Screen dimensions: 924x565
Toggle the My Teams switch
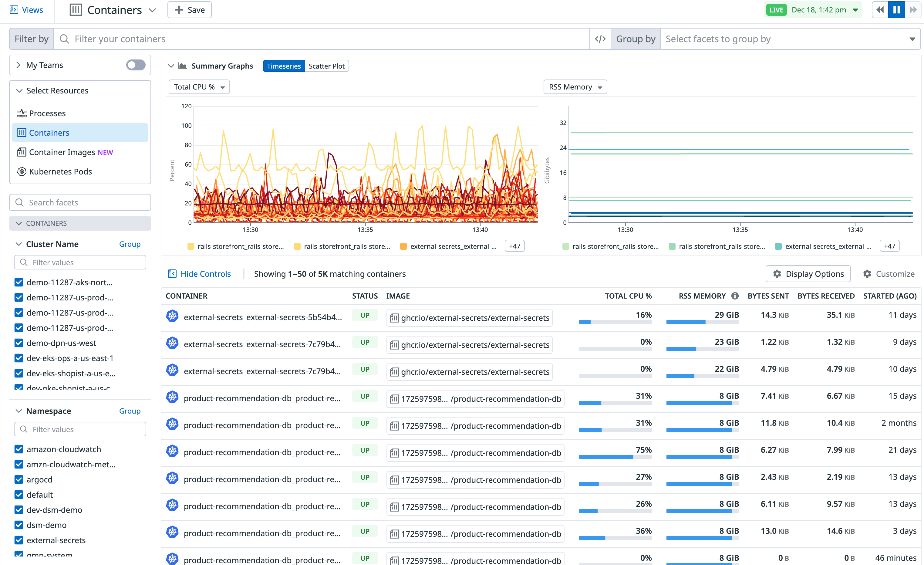(x=136, y=65)
